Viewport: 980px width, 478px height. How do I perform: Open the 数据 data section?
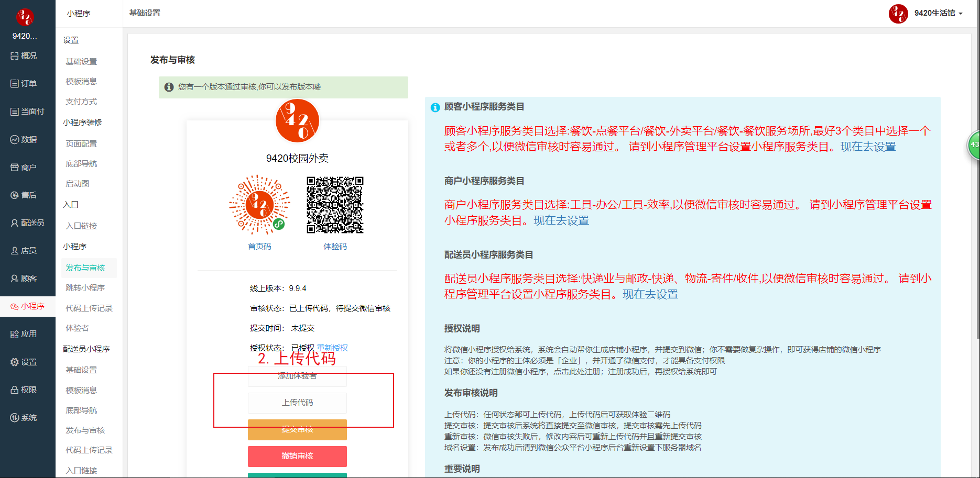24,139
